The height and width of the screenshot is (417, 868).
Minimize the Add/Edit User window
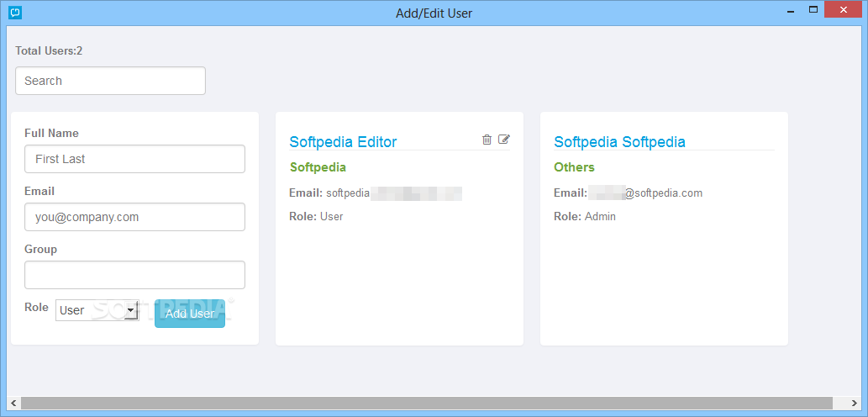pos(791,10)
